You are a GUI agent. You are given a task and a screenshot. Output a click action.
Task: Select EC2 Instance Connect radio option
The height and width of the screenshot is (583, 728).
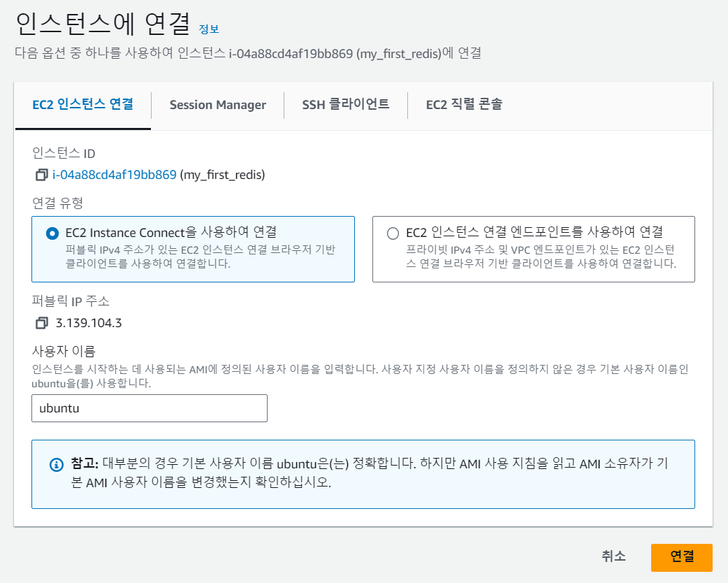click(52, 233)
